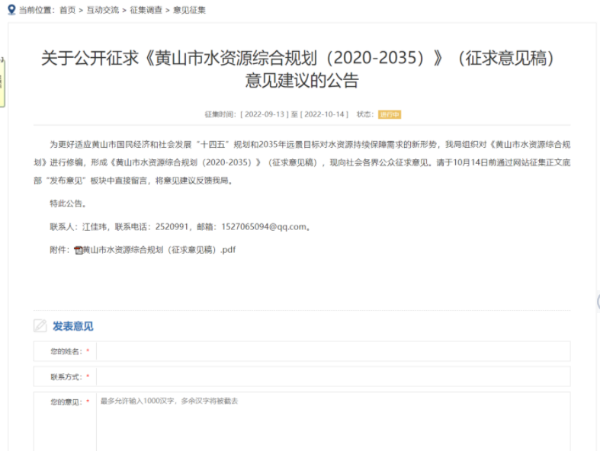Click the 发表意见 section heading
Image resolution: width=600 pixels, height=451 pixels.
click(72, 325)
